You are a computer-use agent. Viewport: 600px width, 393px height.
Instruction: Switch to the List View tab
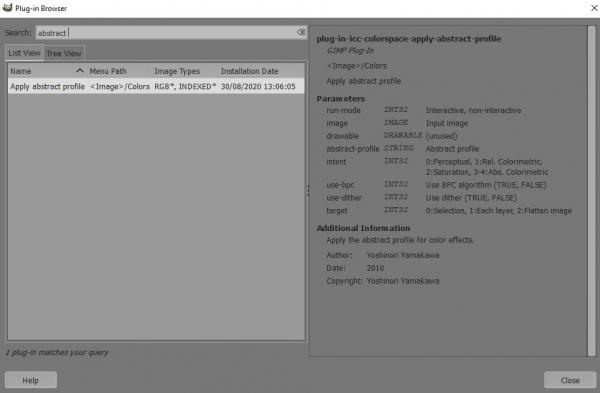tap(24, 53)
